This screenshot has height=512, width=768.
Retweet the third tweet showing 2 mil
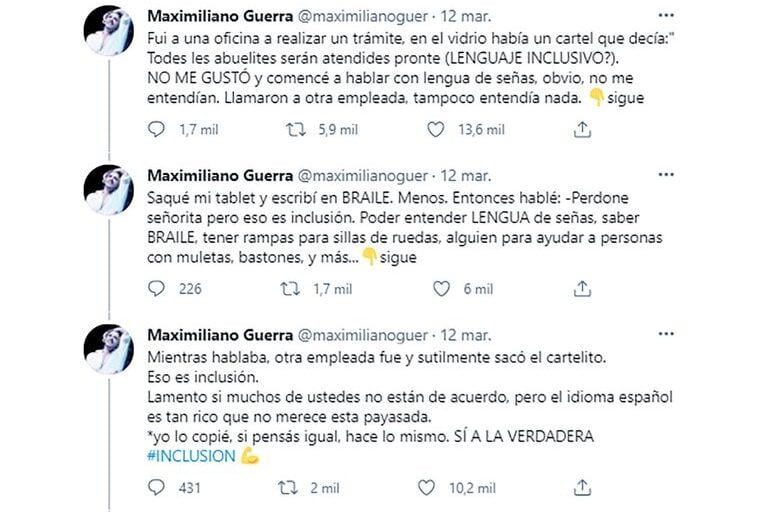pos(288,488)
